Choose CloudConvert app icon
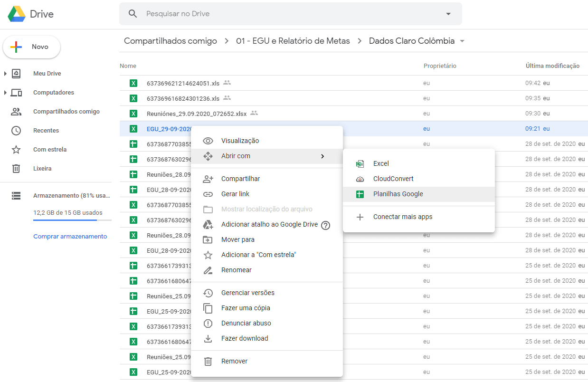The image size is (588, 382). (360, 179)
